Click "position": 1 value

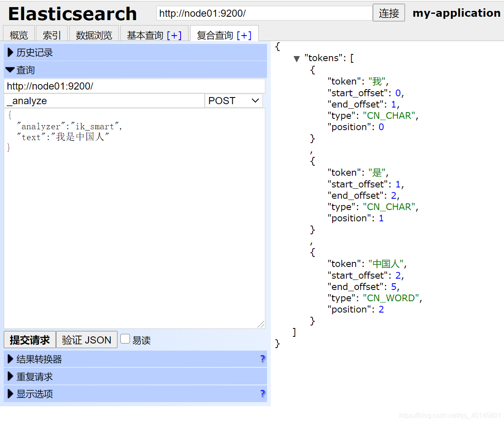coord(381,218)
